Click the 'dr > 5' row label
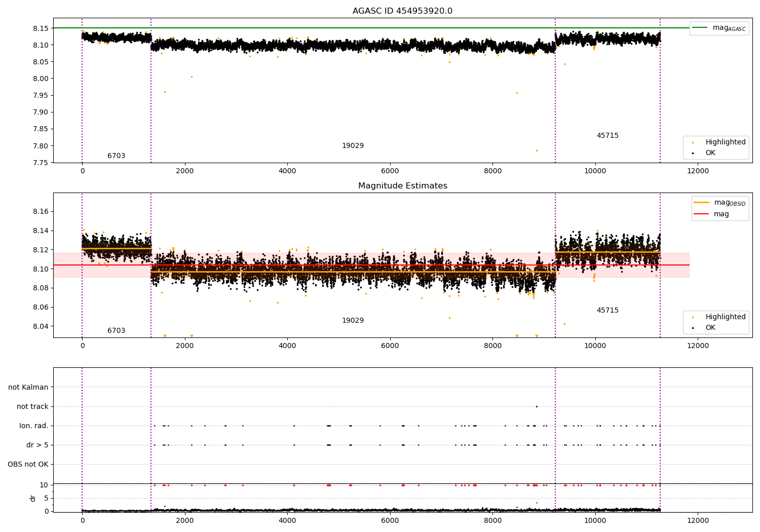This screenshot has height=532, width=760. [37, 445]
